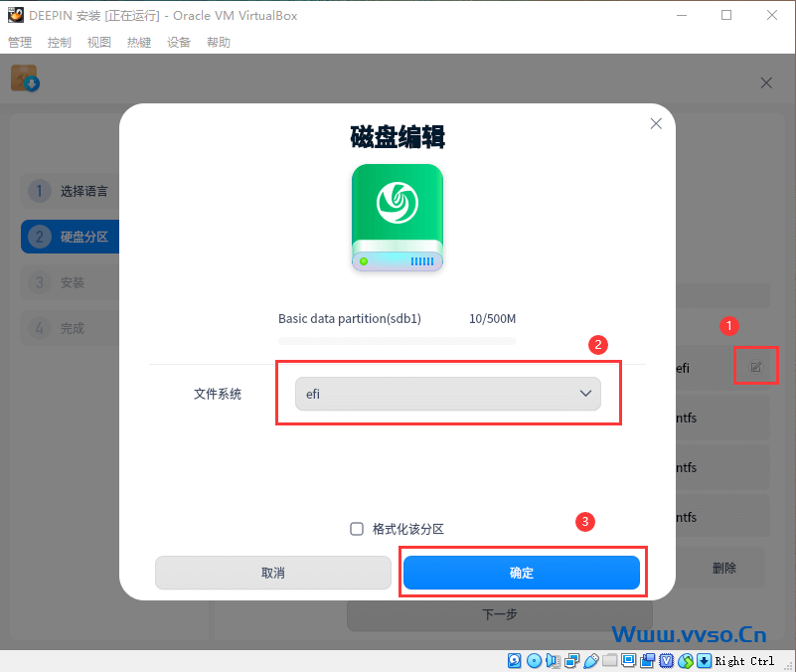Click the chevron arrow in efi combo box
Screen dimensions: 796x672
[x=584, y=394]
